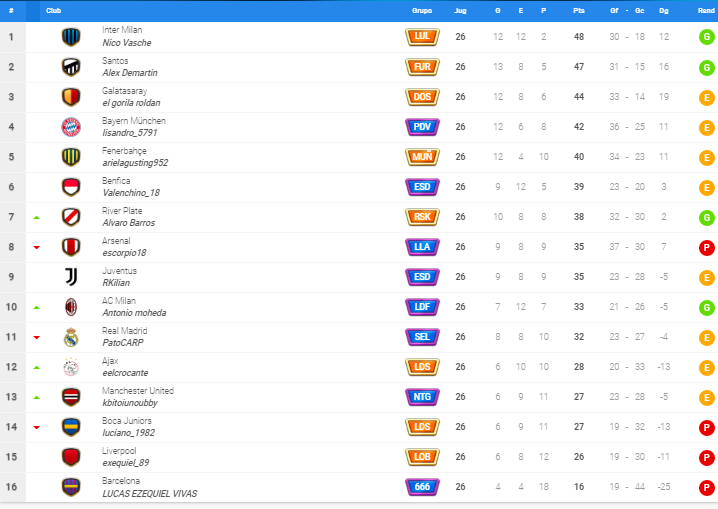Click Santos green G form indicator
This screenshot has width=718, height=509.
[x=707, y=68]
